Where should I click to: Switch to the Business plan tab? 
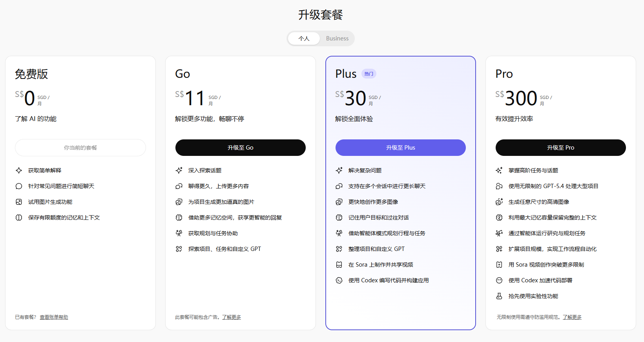pos(337,38)
